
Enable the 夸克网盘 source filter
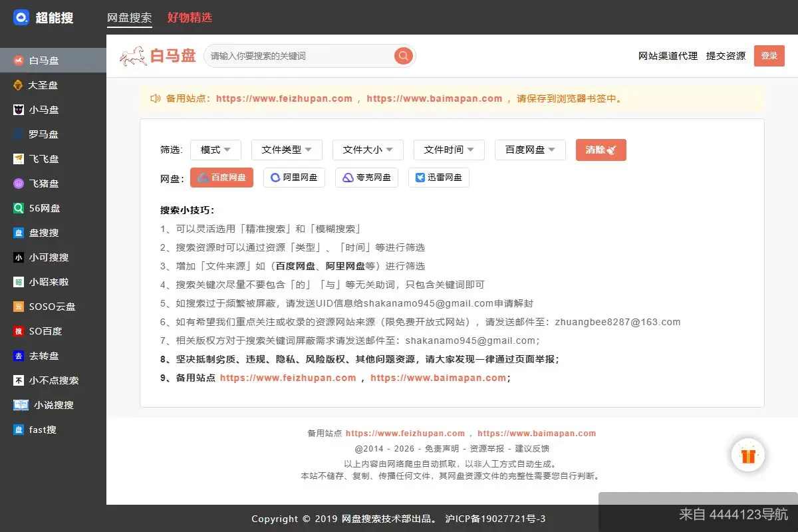366,177
